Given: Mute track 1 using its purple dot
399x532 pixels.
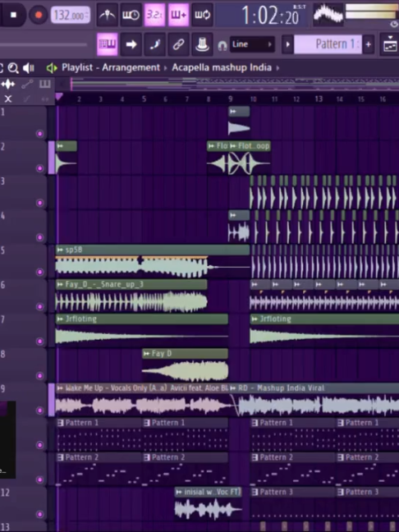Looking at the screenshot, I should click(40, 134).
